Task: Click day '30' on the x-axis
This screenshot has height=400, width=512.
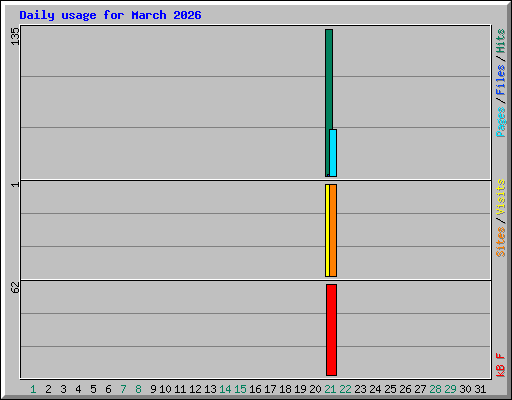Action: tap(465, 389)
